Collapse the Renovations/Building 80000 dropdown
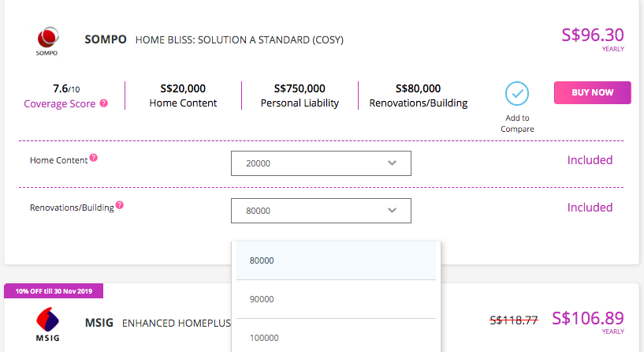644x352 pixels. click(321, 211)
